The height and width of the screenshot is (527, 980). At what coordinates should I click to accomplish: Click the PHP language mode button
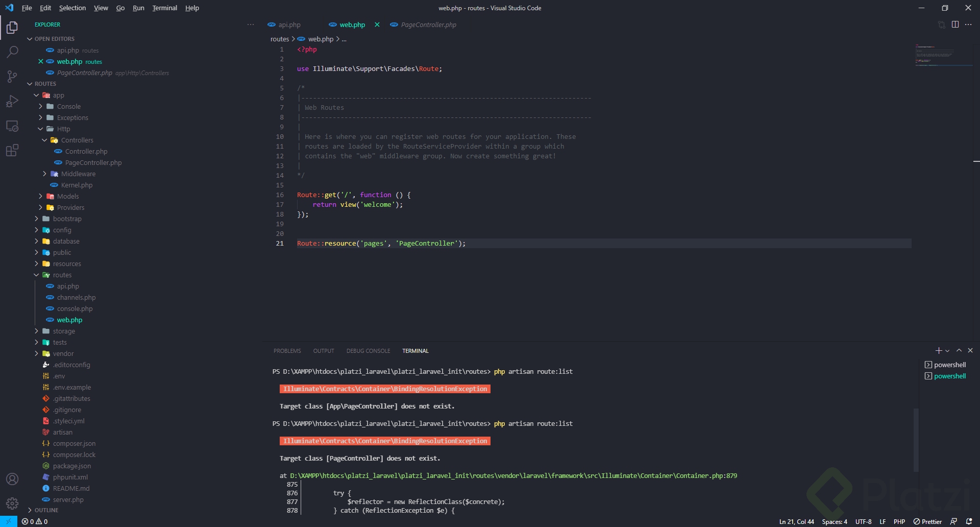[899, 521]
